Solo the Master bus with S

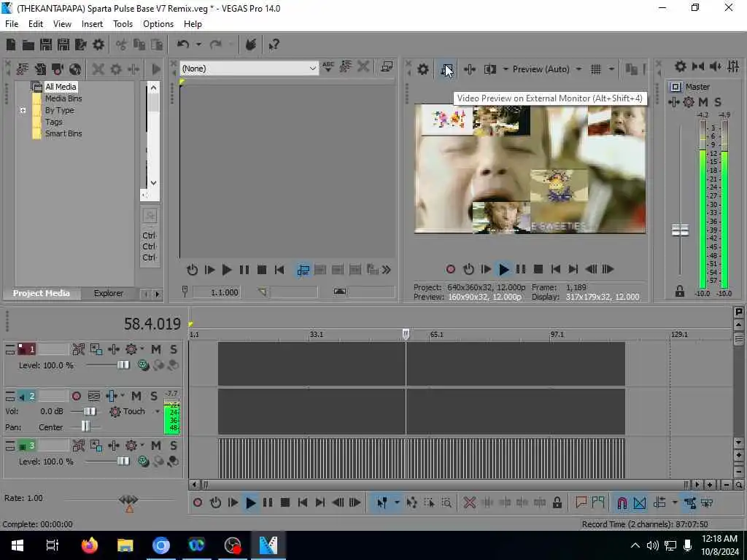[718, 102]
